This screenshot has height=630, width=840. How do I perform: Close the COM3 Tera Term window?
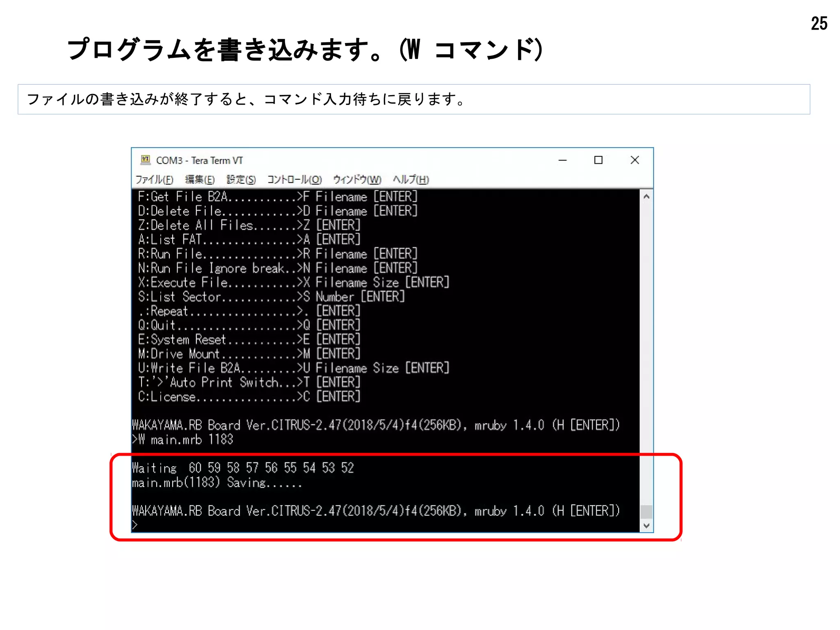tap(635, 160)
